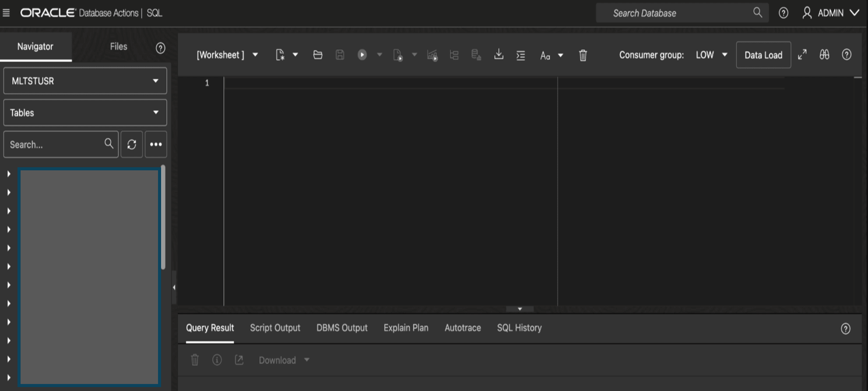Image resolution: width=868 pixels, height=391 pixels.
Task: Expand the run script options arrow
Action: pyautogui.click(x=414, y=55)
